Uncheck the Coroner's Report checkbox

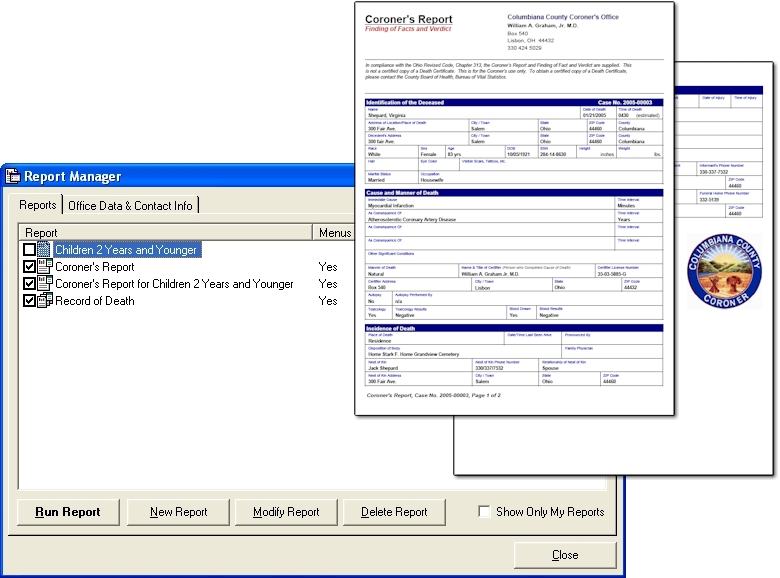pyautogui.click(x=29, y=267)
